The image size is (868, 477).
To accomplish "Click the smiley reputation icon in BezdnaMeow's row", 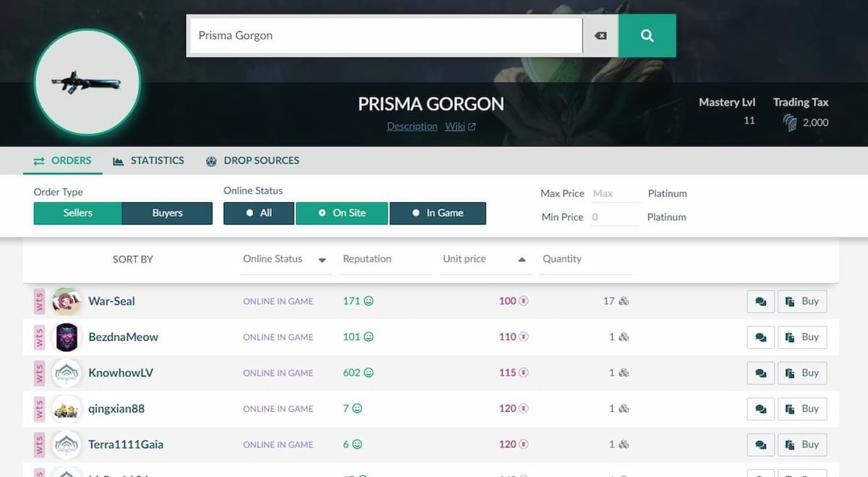I will tap(367, 337).
